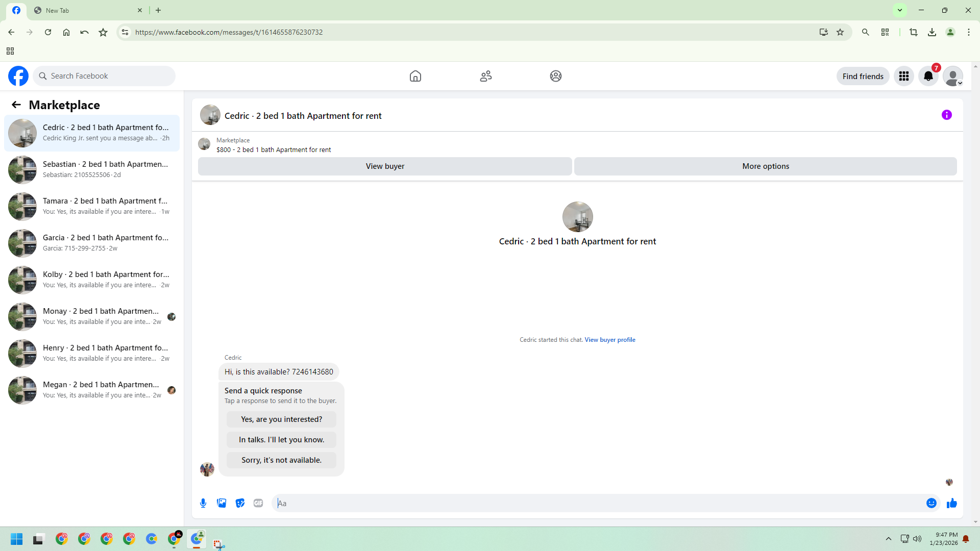Go to Facebook Home tab

tap(415, 76)
